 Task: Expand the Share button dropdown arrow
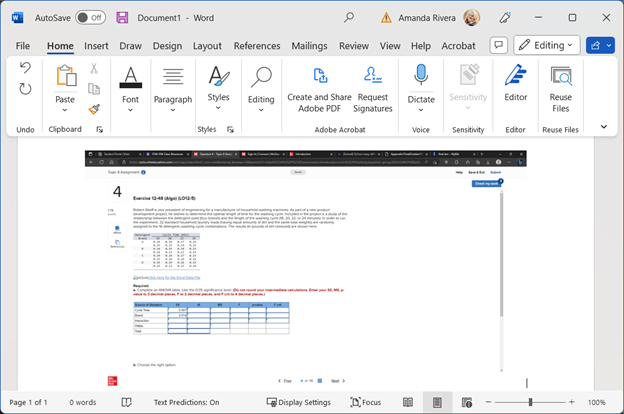click(609, 45)
